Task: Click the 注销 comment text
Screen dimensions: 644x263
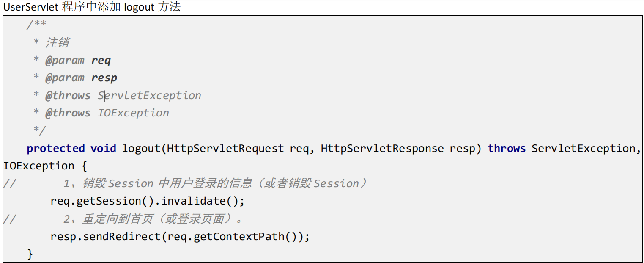Action: [58, 43]
